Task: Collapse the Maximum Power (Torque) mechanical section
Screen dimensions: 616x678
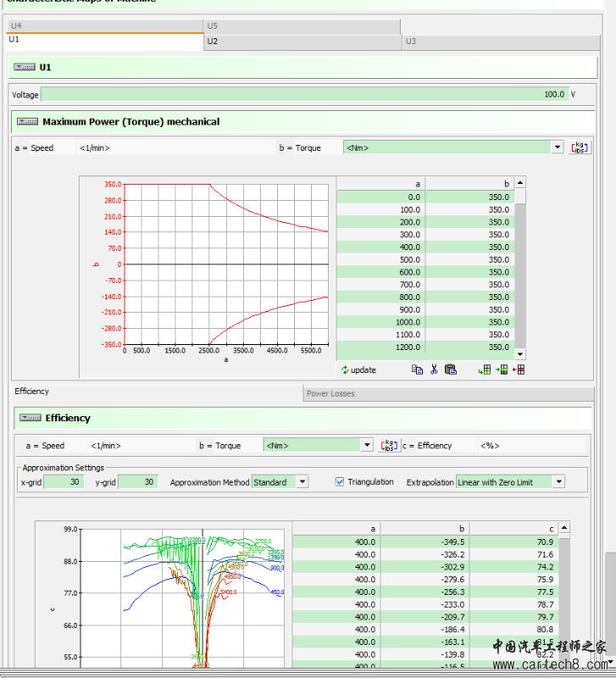Action: pos(28,121)
